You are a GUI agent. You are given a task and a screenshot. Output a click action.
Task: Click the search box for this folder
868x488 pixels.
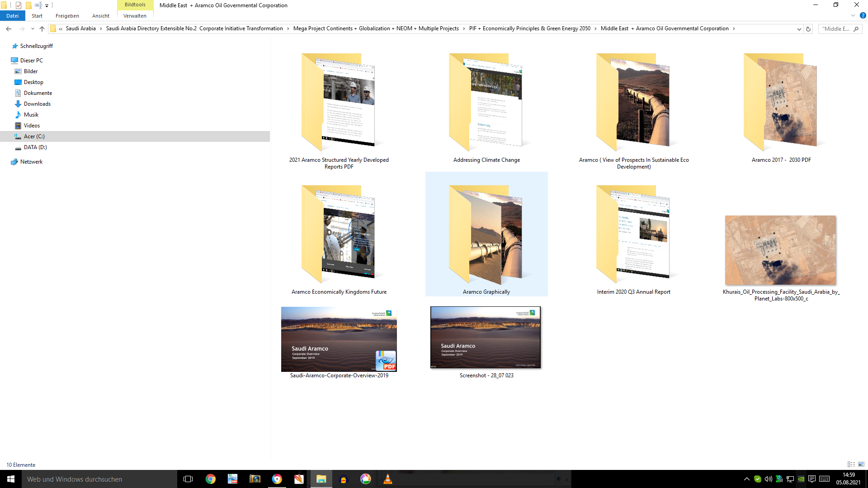[840, 29]
